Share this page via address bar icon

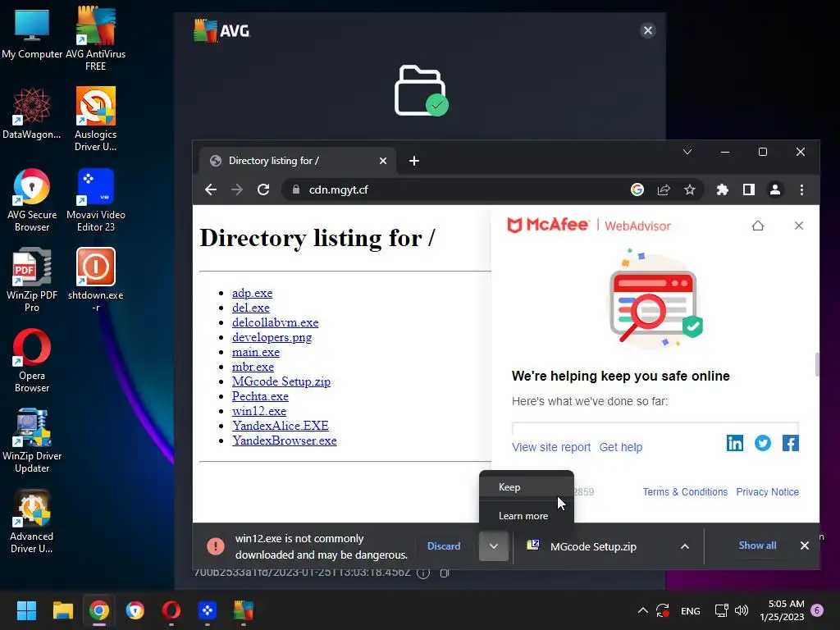tap(664, 189)
